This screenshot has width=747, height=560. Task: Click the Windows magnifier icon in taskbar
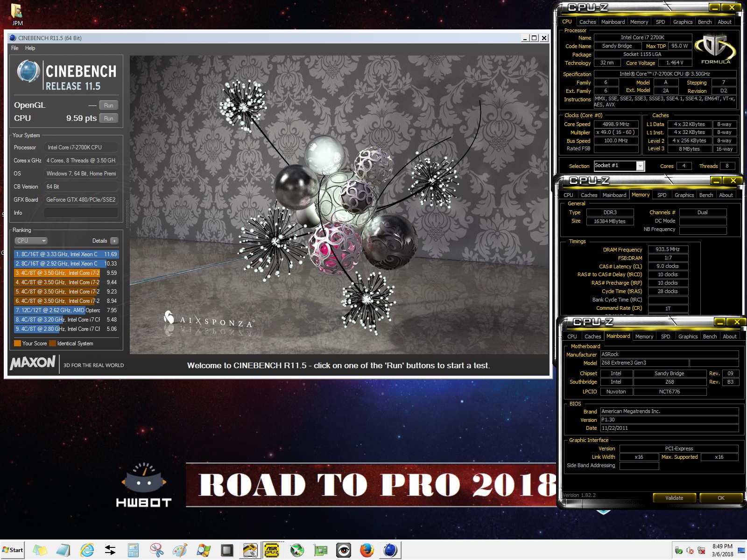tap(204, 550)
